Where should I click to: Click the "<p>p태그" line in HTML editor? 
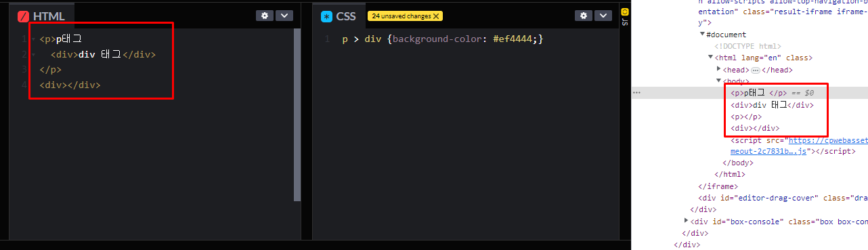pos(61,39)
